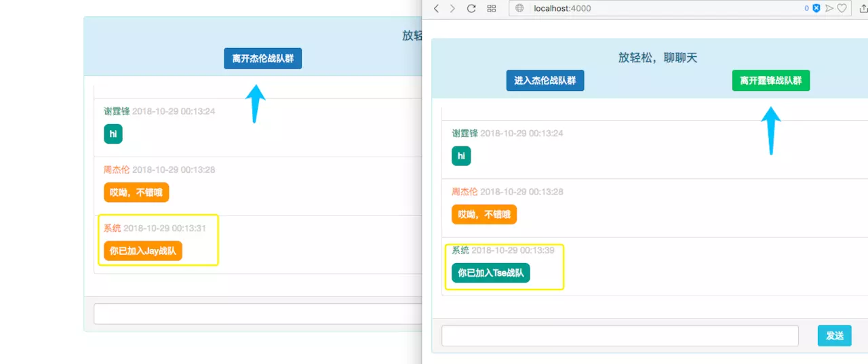
Task: Click timestamp 00:13:39 in right window
Action: point(513,250)
